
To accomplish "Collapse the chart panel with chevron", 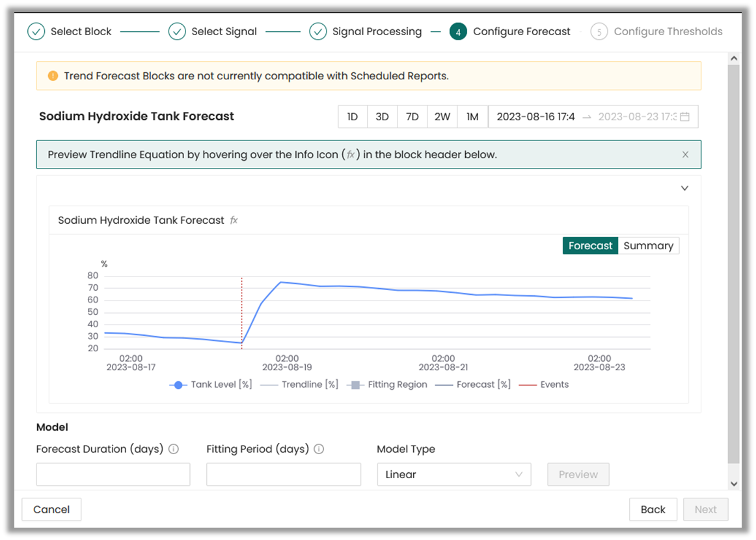I will coord(684,188).
